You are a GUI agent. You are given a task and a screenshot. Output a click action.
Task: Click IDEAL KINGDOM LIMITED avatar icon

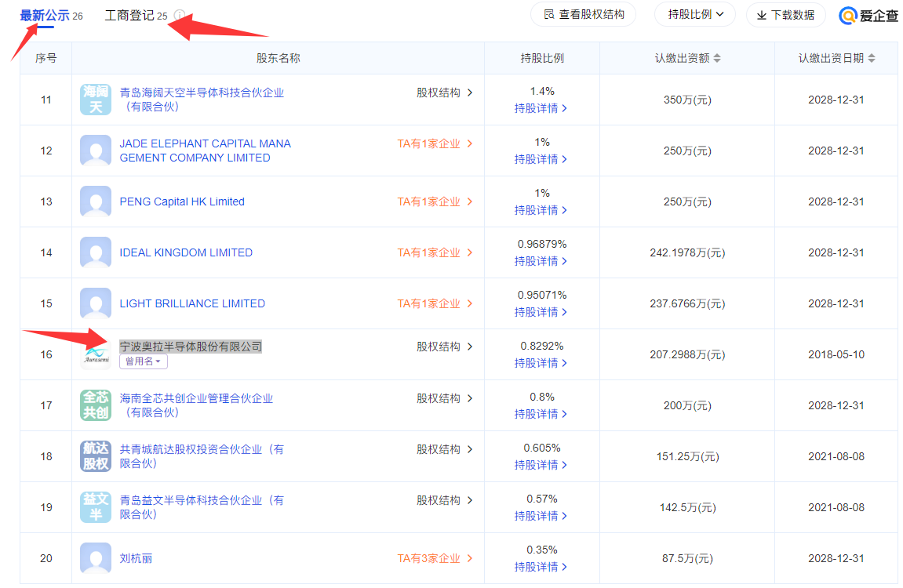pos(96,252)
